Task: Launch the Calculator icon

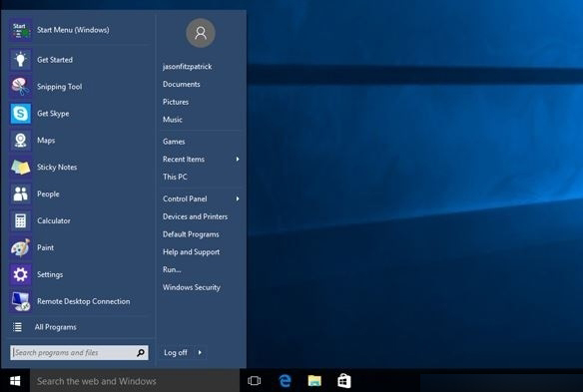Action: (x=20, y=220)
